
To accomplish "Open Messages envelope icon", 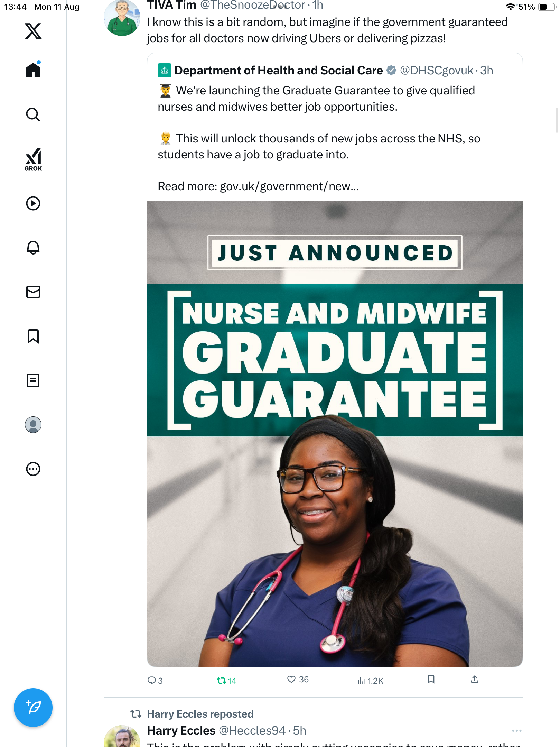I will (x=33, y=292).
